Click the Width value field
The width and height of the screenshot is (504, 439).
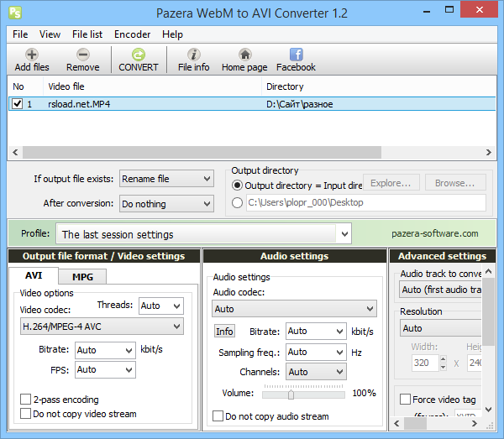click(x=425, y=363)
